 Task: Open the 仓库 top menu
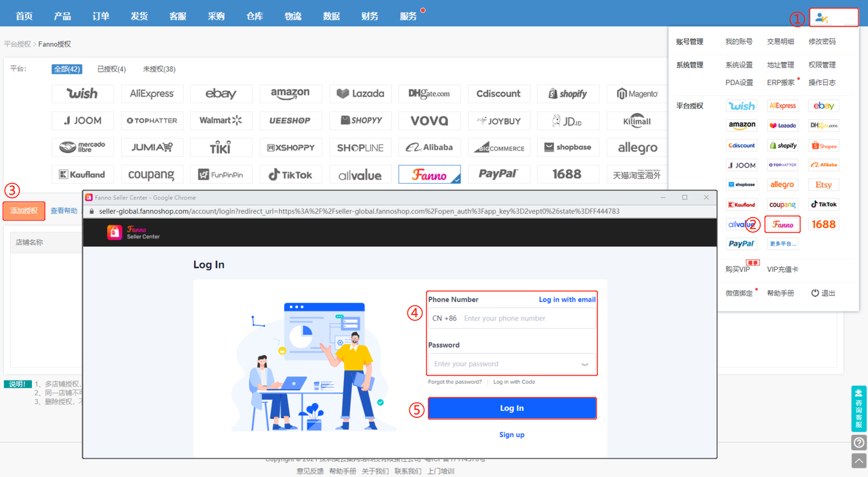tap(254, 16)
